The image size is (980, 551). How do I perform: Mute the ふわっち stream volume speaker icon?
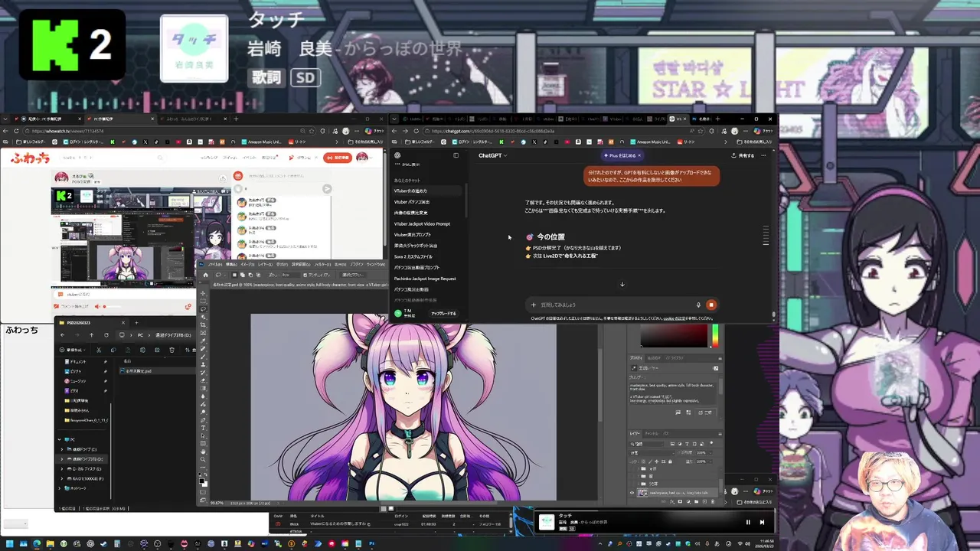[96, 306]
